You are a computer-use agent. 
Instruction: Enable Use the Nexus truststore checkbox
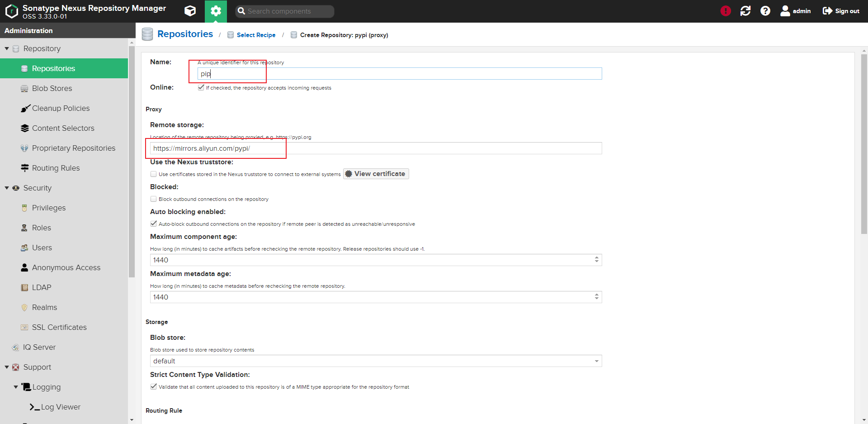pyautogui.click(x=153, y=174)
